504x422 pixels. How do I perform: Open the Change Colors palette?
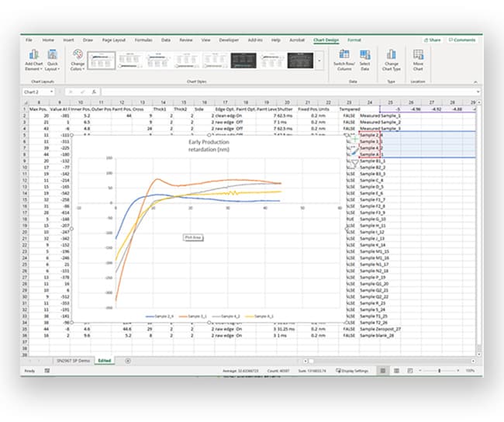point(78,61)
